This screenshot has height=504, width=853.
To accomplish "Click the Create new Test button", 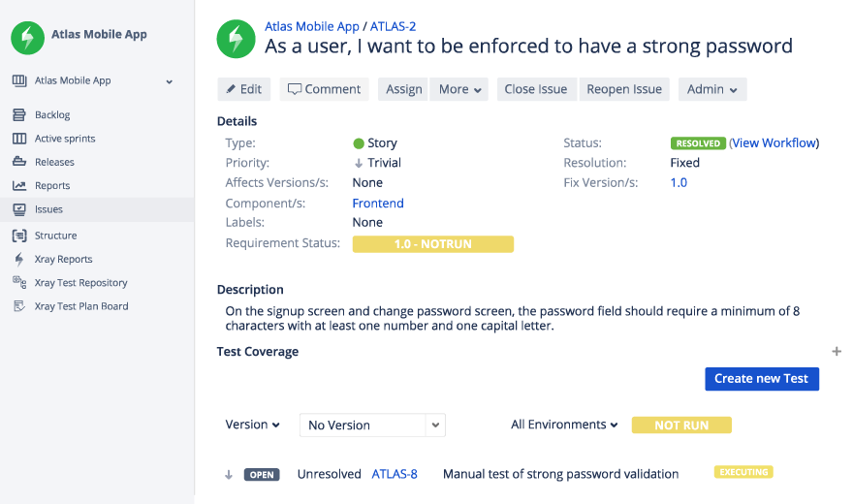I will (761, 378).
